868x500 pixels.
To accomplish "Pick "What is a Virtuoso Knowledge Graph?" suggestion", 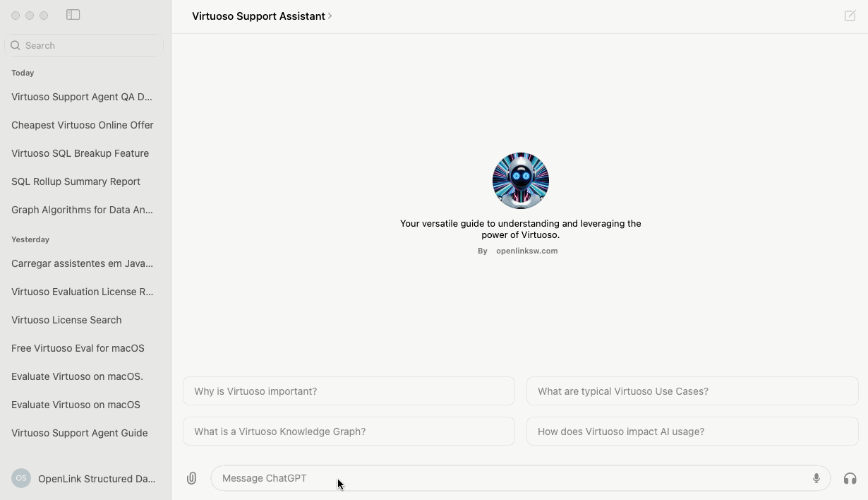I will coord(349,431).
